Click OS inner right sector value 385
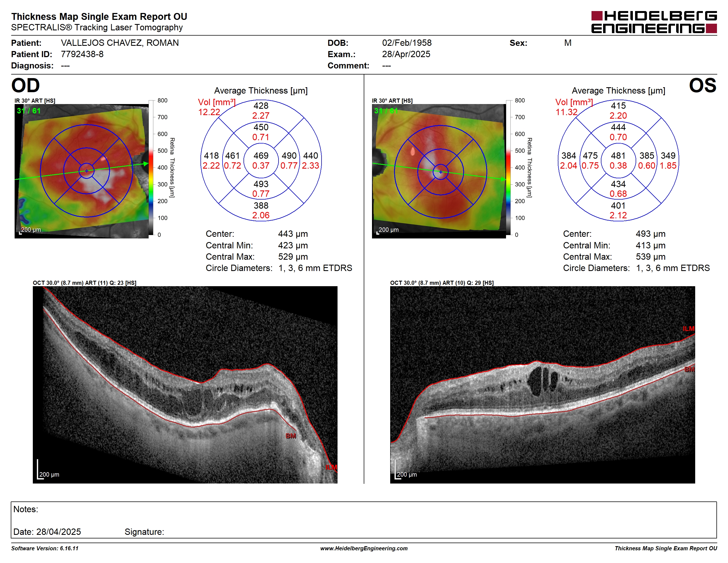Image resolution: width=728 pixels, height=563 pixels. (x=647, y=156)
